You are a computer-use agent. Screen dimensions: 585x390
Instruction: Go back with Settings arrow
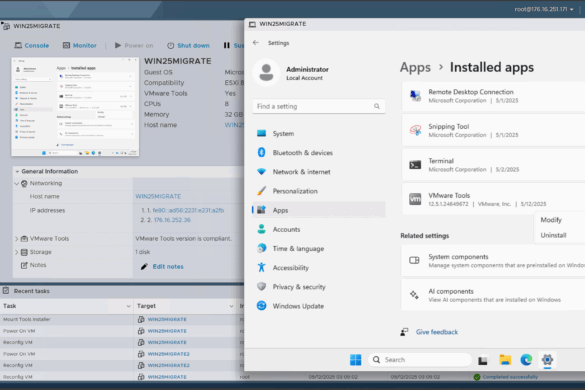click(x=256, y=43)
